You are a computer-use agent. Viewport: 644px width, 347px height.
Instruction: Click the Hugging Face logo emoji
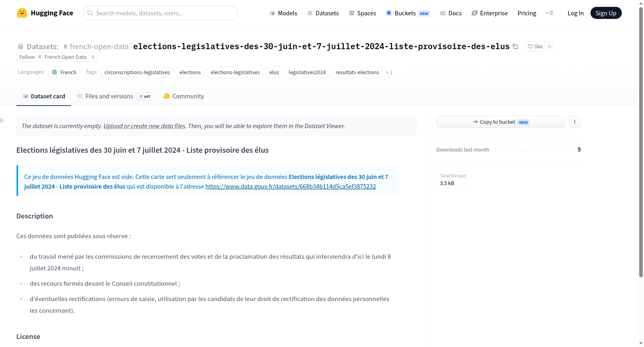[22, 13]
